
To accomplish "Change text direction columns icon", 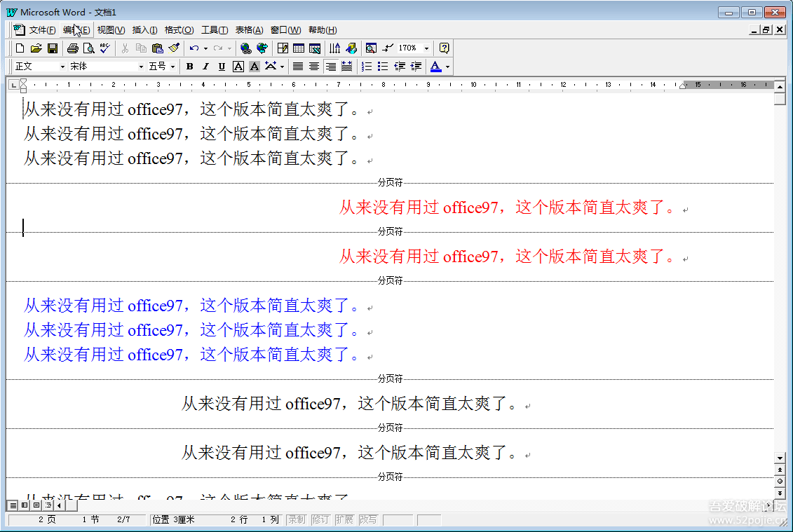I will (x=335, y=48).
